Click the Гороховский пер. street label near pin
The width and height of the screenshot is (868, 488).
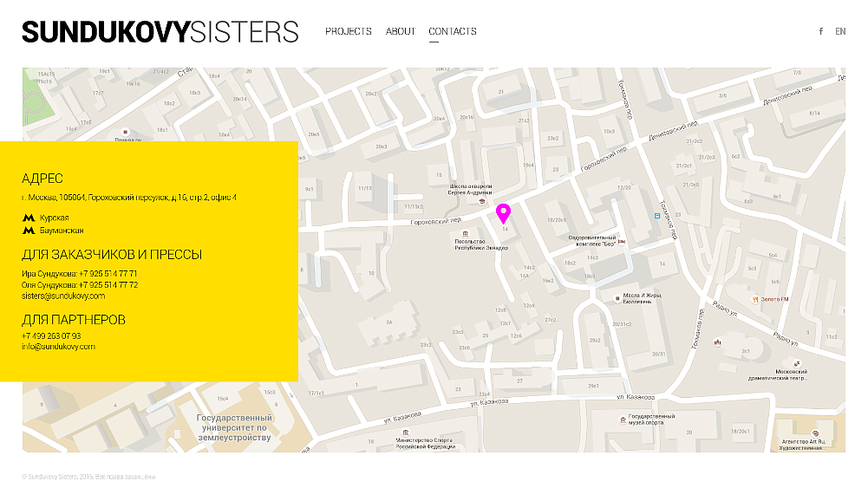436,221
